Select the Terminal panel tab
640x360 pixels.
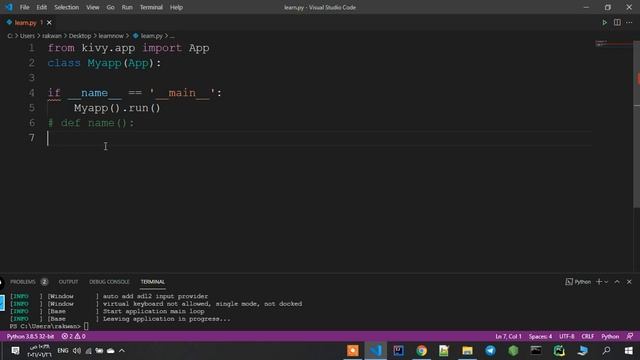click(x=153, y=282)
